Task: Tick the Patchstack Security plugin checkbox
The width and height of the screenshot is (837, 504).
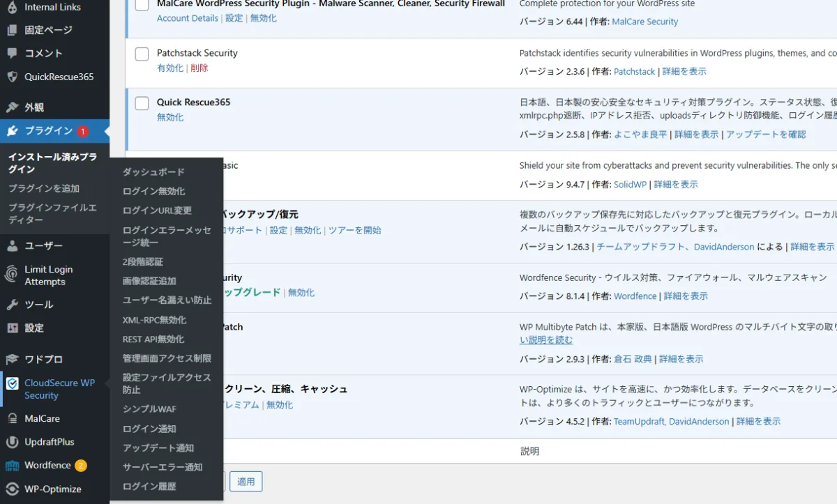Action: (142, 54)
